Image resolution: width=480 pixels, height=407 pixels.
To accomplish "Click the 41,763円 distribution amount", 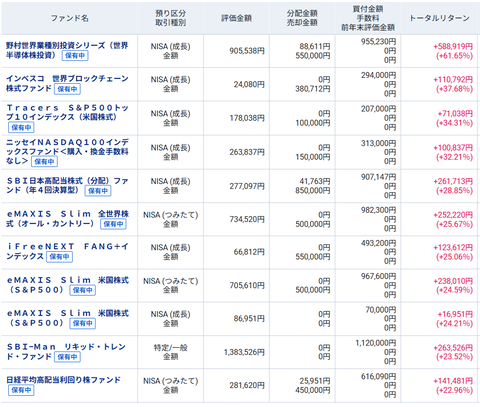I will [x=315, y=181].
